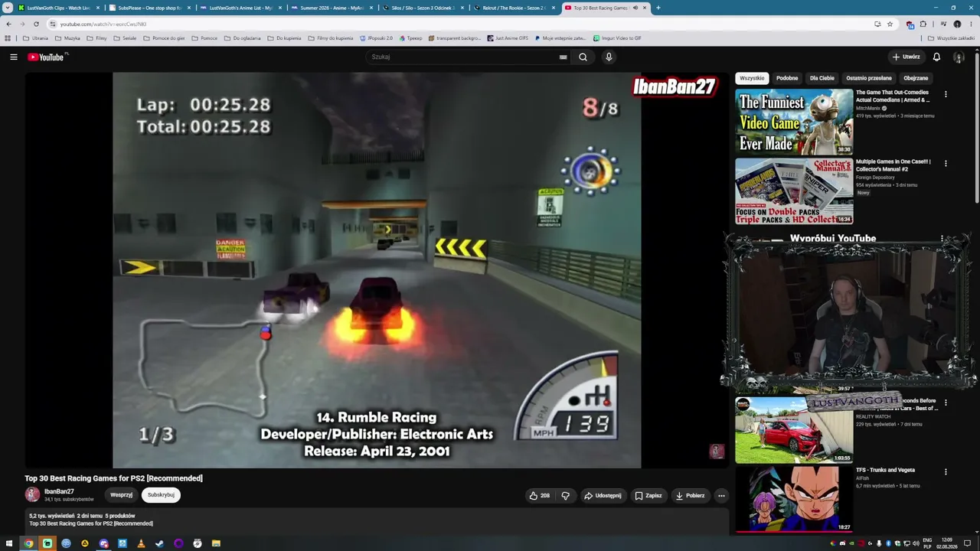This screenshot has width=980, height=551.
Task: Open the TFS Trunks and Vegeta thumbnail
Action: [794, 498]
